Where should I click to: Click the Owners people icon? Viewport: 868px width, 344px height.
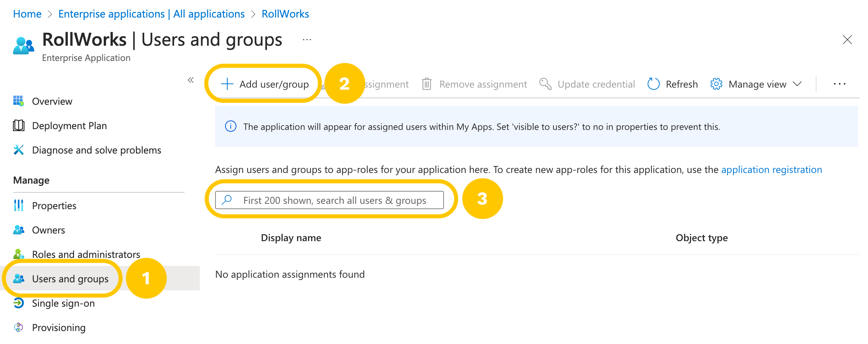pos(18,230)
